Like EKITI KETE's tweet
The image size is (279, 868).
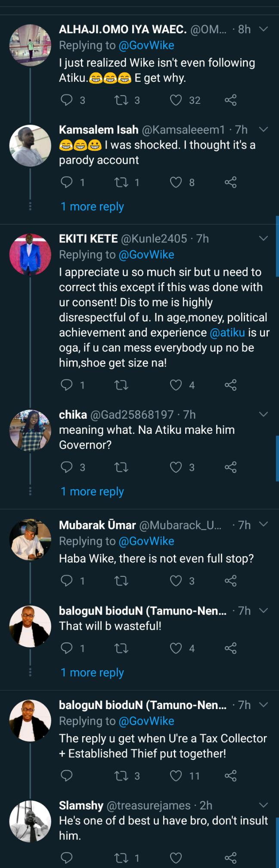(x=176, y=385)
